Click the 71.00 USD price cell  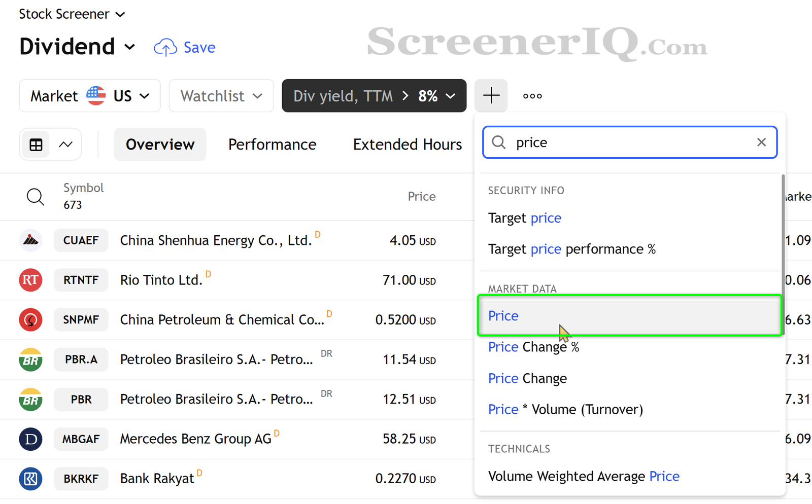409,280
